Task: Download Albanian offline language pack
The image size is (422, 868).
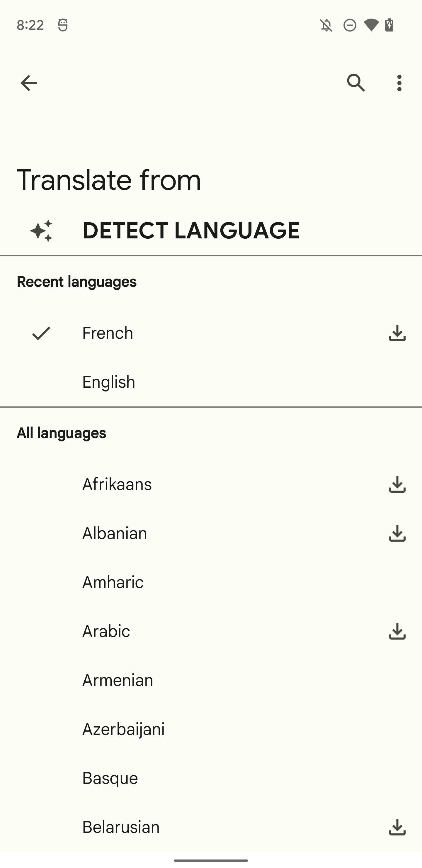Action: click(397, 533)
